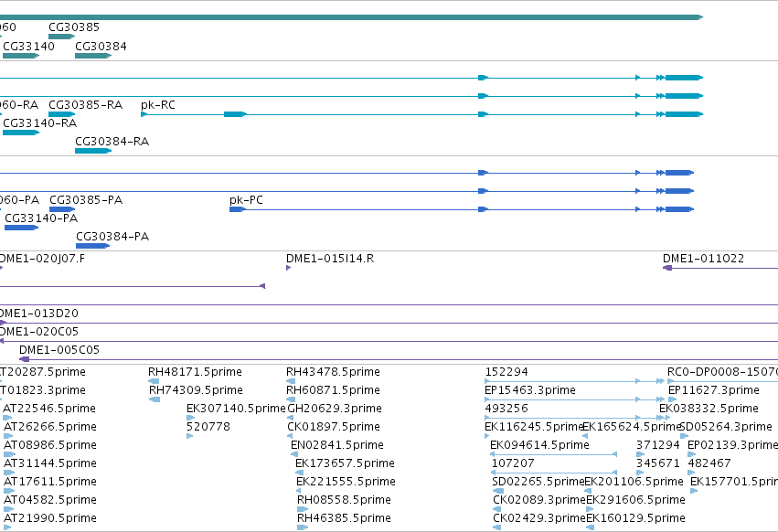The width and height of the screenshot is (778, 532).
Task: Select the DME1-013D20 clone label
Action: pos(39,314)
